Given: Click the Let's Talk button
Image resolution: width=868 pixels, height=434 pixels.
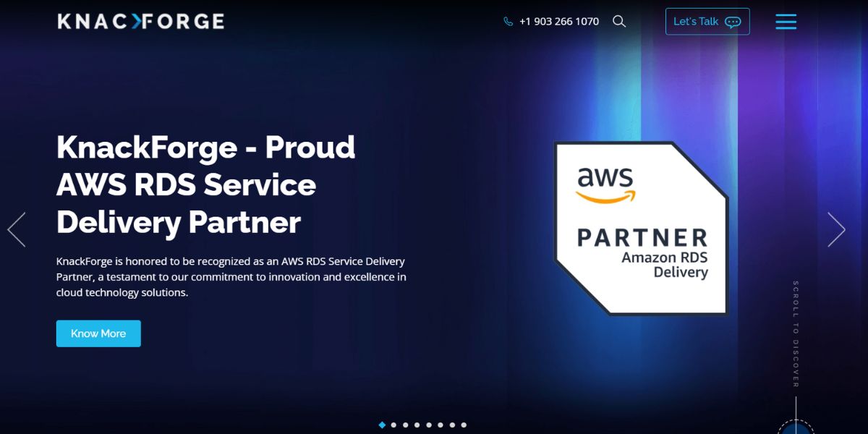Looking at the screenshot, I should (x=707, y=22).
